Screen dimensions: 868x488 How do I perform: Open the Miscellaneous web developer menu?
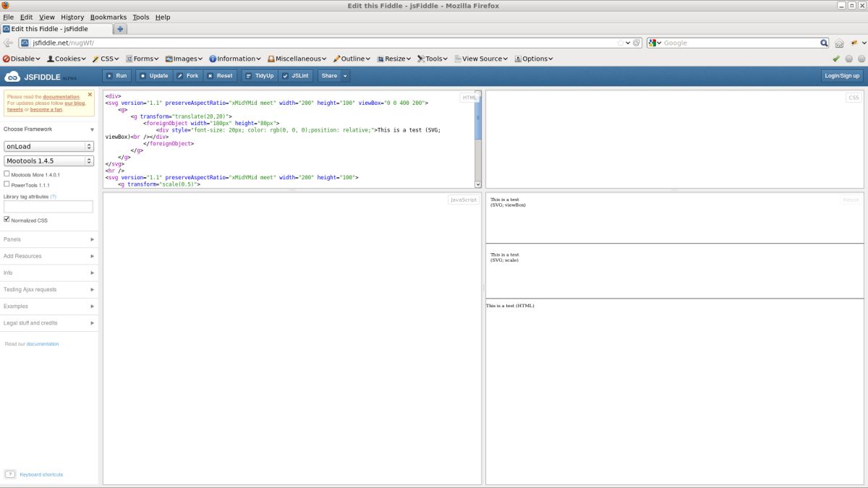pyautogui.click(x=297, y=59)
